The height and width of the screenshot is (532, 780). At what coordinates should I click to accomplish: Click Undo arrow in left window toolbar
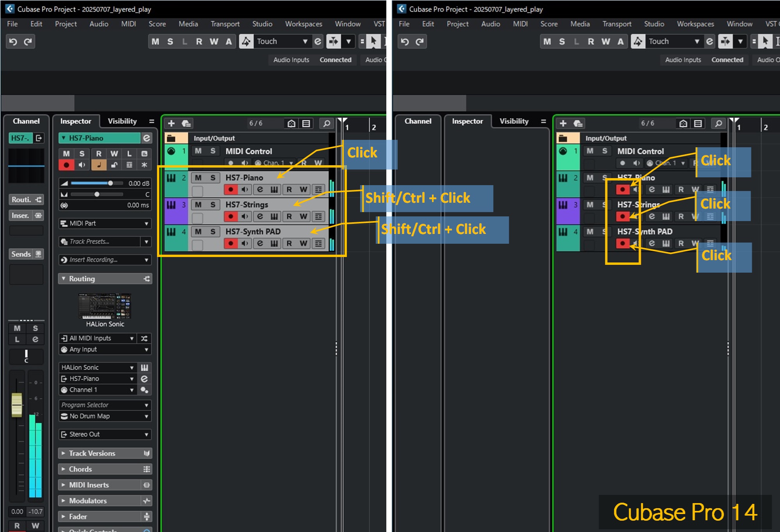click(13, 41)
